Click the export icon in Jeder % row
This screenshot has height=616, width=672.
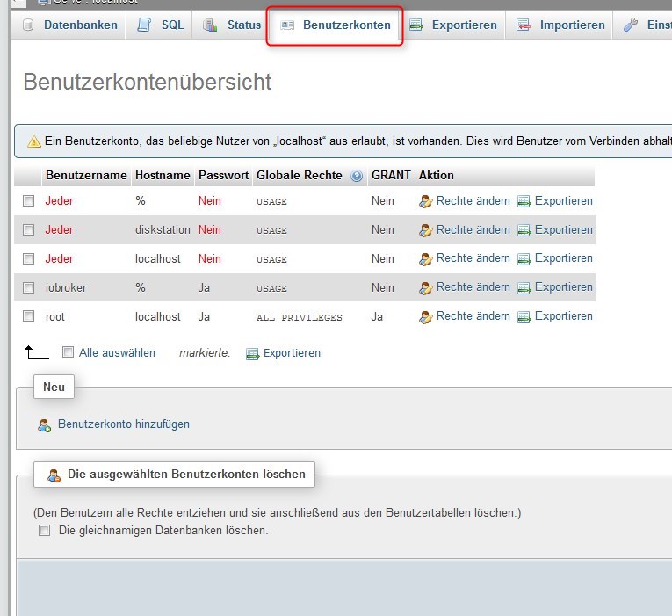[524, 201]
